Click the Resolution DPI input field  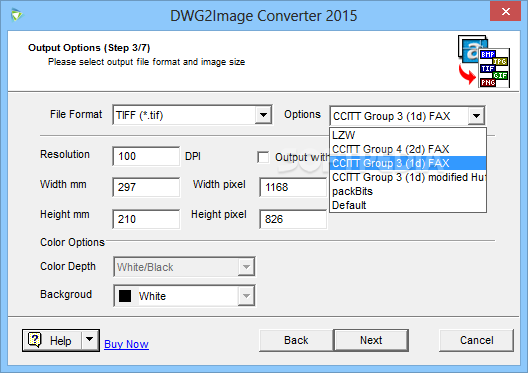146,156
